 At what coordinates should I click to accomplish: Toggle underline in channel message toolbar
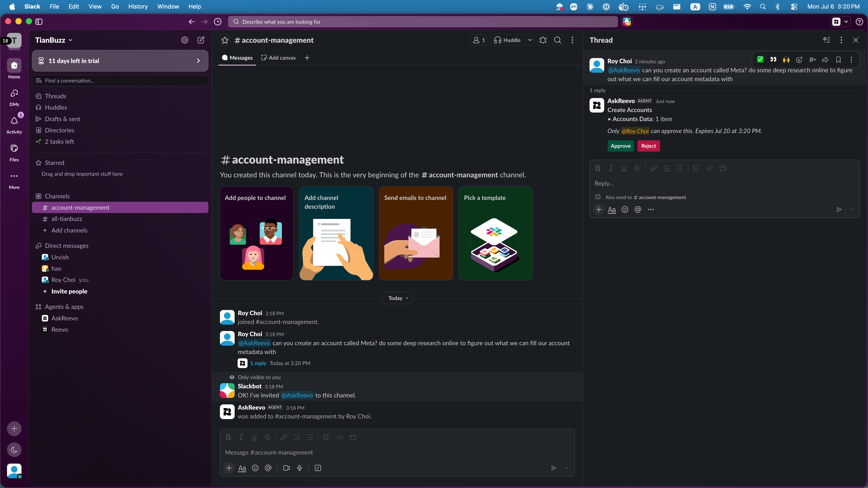click(254, 437)
